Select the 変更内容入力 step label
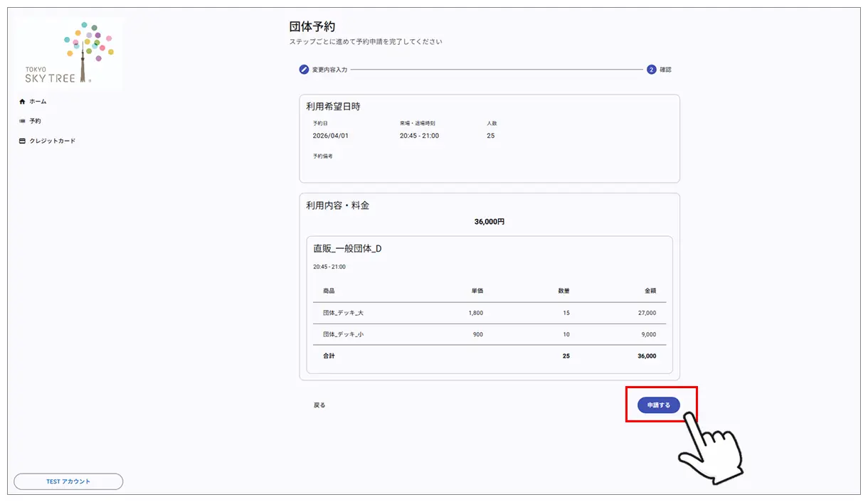868x502 pixels. [329, 70]
